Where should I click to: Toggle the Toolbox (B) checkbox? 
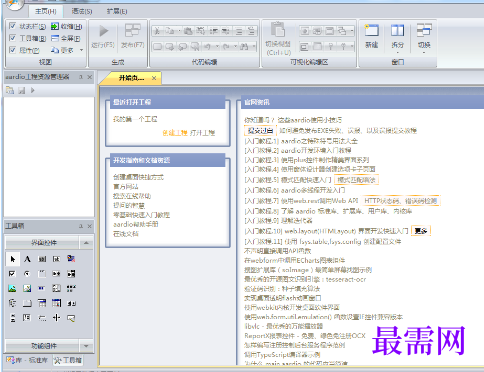pyautogui.click(x=13, y=38)
